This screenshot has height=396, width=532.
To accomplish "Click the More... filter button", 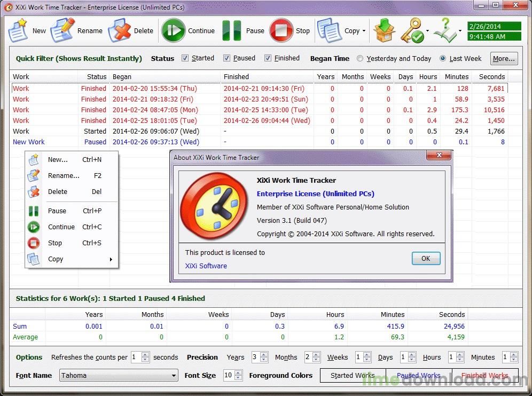I will tap(503, 59).
